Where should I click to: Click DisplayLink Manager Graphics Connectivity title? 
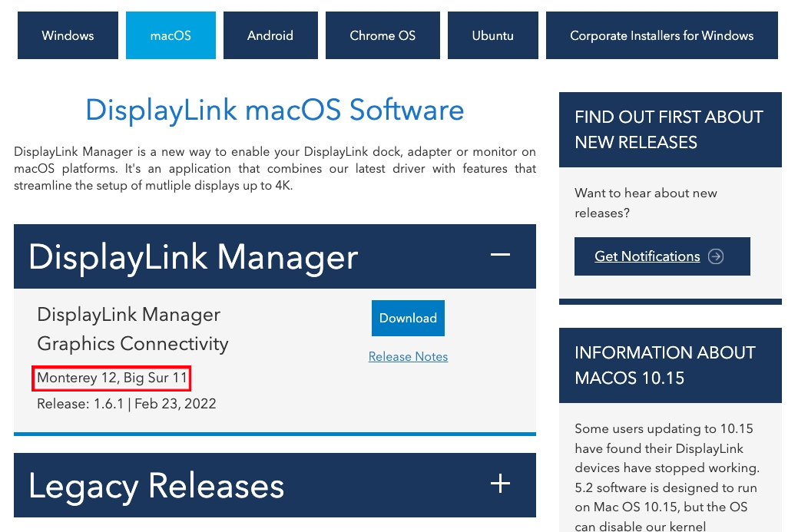coord(133,329)
